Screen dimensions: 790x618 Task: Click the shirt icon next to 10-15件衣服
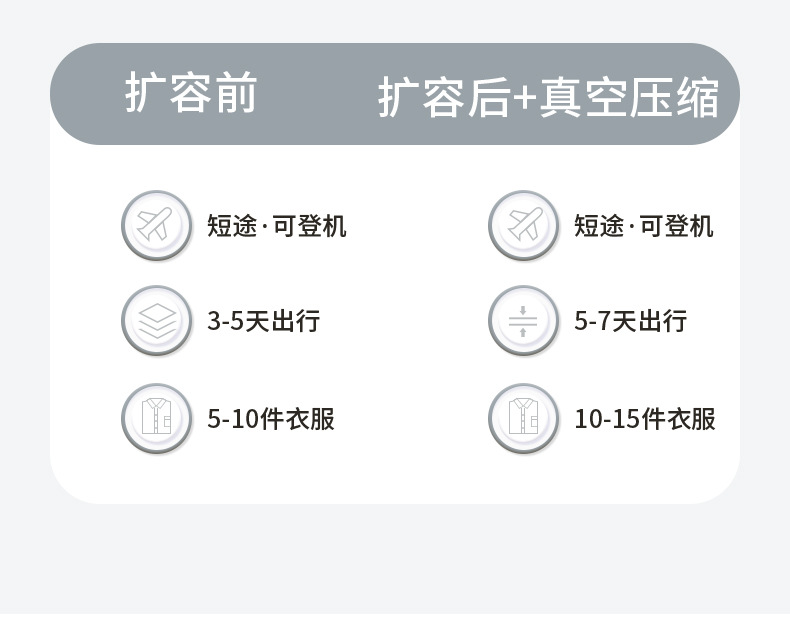[x=523, y=418]
